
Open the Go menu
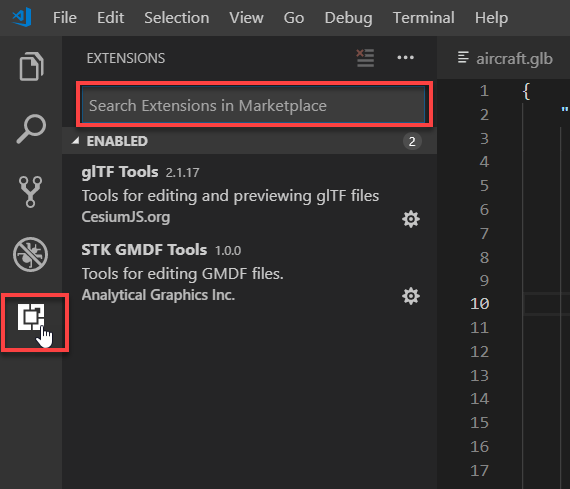[x=294, y=17]
